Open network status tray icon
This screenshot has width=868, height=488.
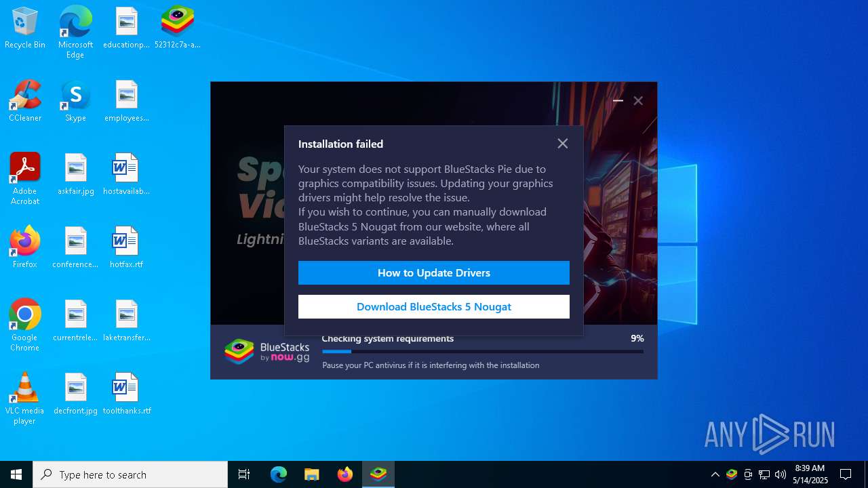tap(764, 474)
